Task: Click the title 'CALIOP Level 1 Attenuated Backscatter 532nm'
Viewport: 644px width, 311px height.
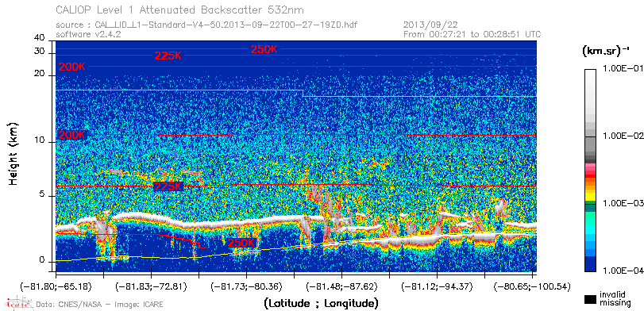Action: click(x=180, y=10)
